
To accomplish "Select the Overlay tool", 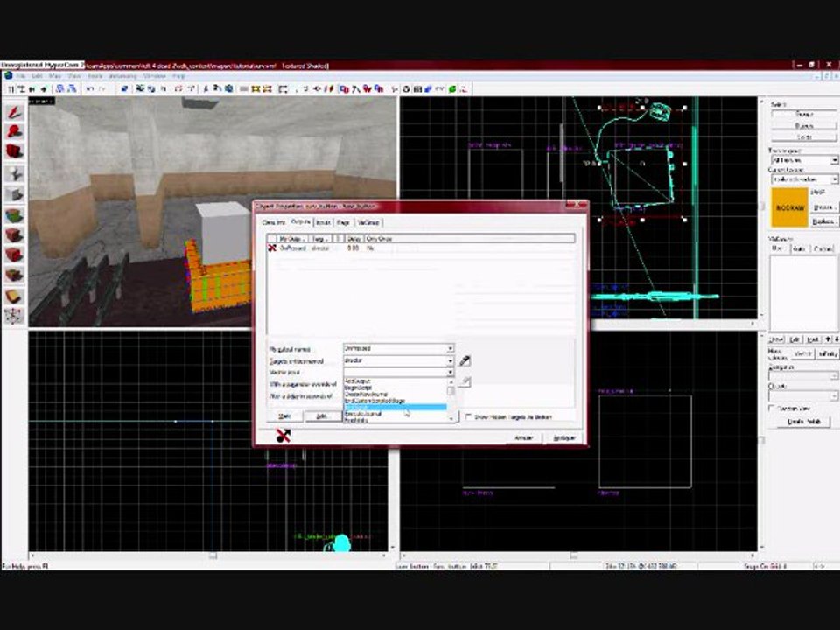I will 15,276.
